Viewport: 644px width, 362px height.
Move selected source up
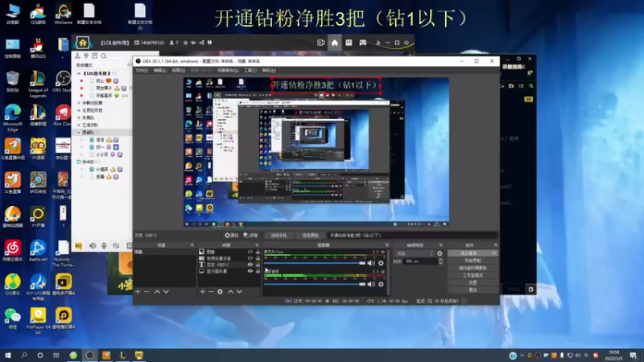click(x=230, y=292)
